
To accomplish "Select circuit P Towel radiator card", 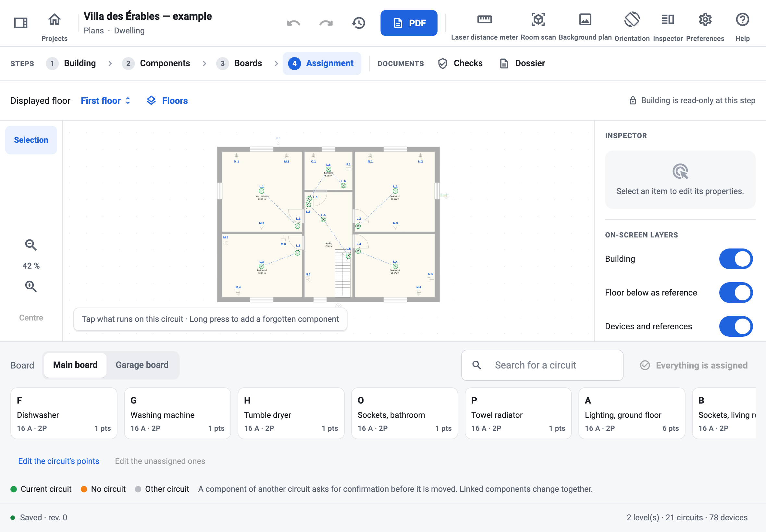I will tap(518, 413).
